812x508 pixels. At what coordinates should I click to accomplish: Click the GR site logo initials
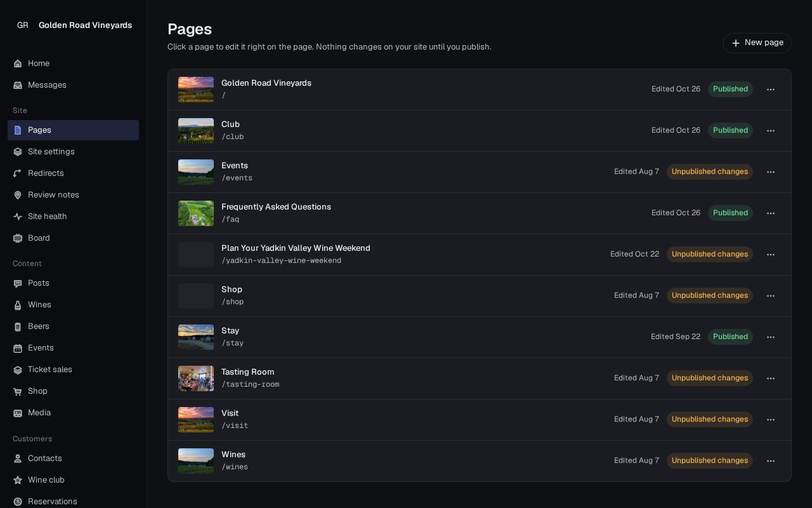(23, 25)
